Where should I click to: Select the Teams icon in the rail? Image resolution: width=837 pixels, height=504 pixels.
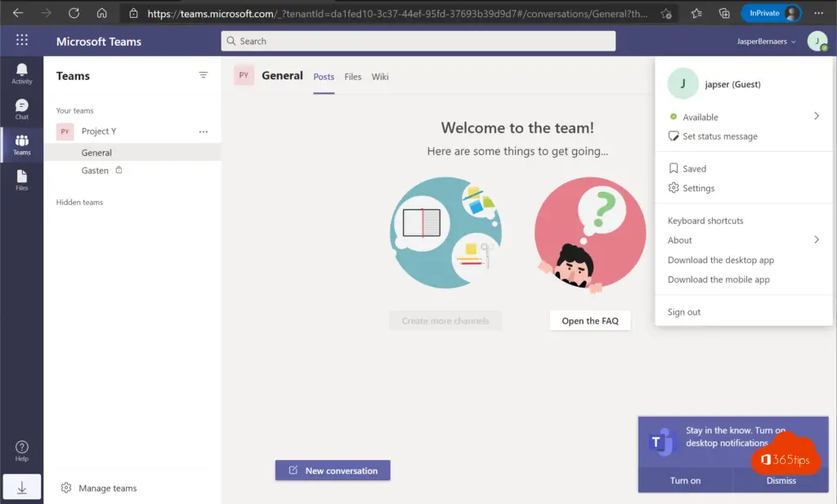pos(22,145)
